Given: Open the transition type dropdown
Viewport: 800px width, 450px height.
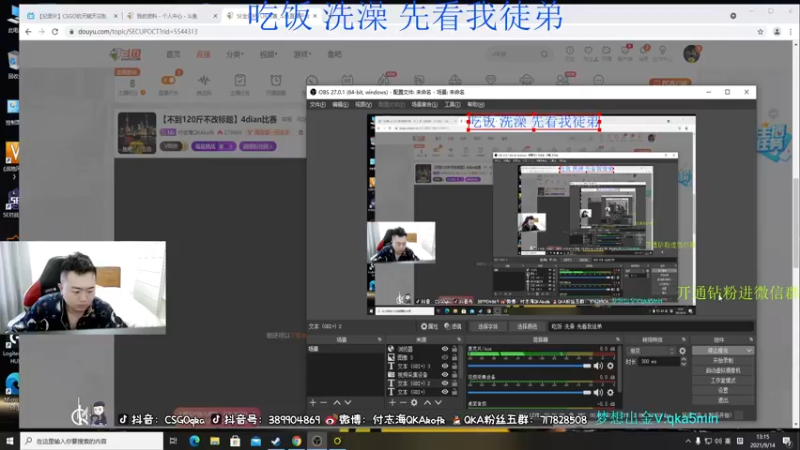Looking at the screenshot, I should (x=651, y=351).
